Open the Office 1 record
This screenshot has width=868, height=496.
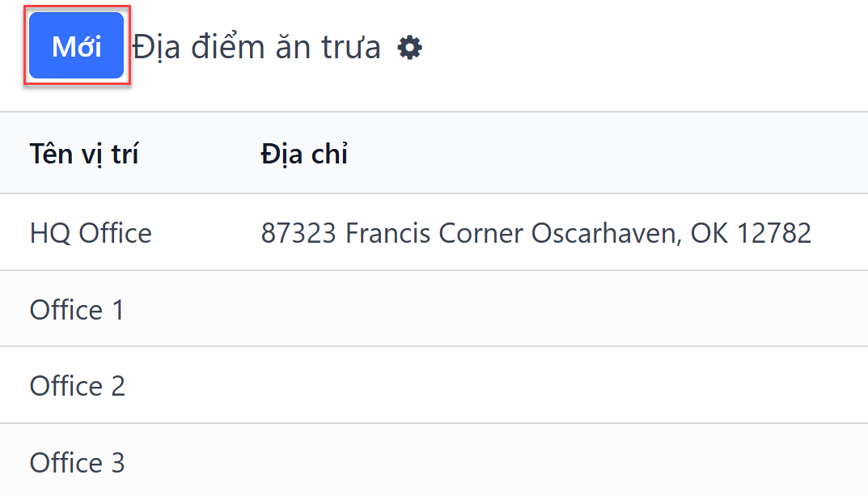tap(77, 309)
